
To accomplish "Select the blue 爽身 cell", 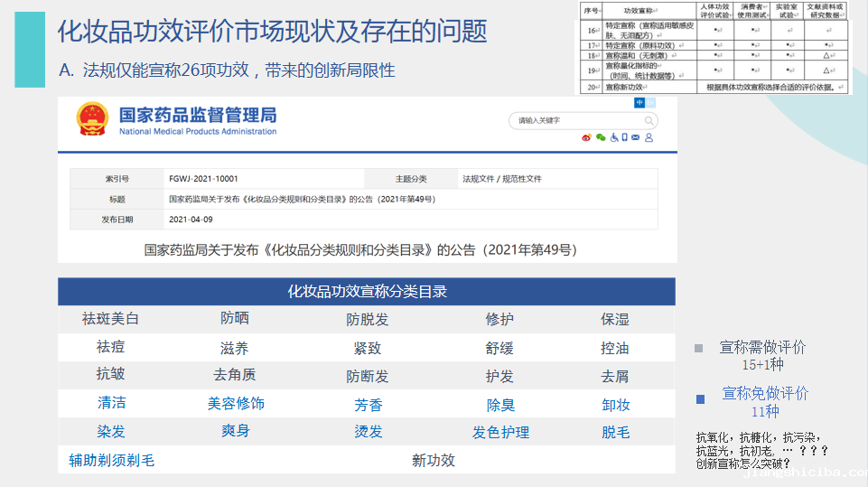I will click(235, 430).
